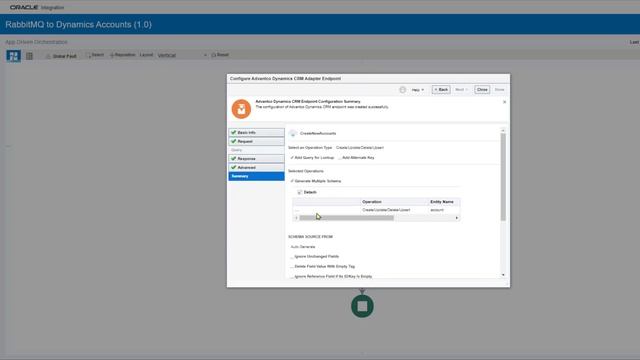Viewport: 640px width, 360px height.
Task: Click the Done button in the wizard
Action: (x=499, y=89)
